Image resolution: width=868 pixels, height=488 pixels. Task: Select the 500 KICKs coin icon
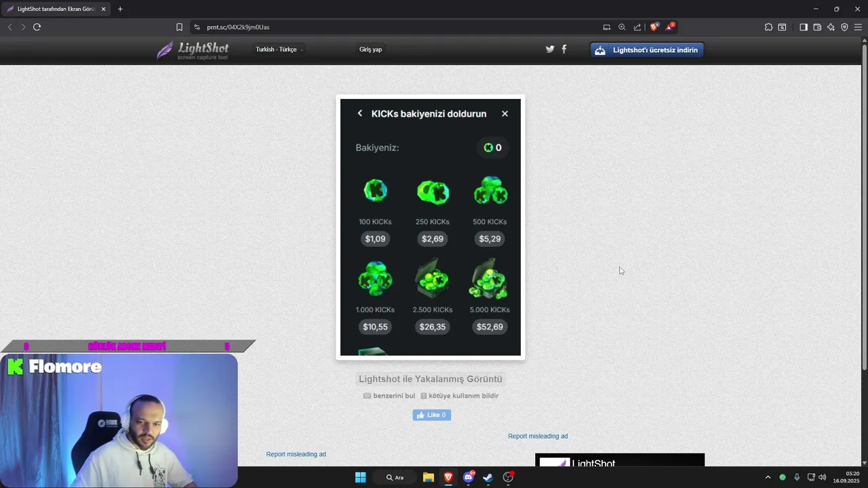click(490, 190)
